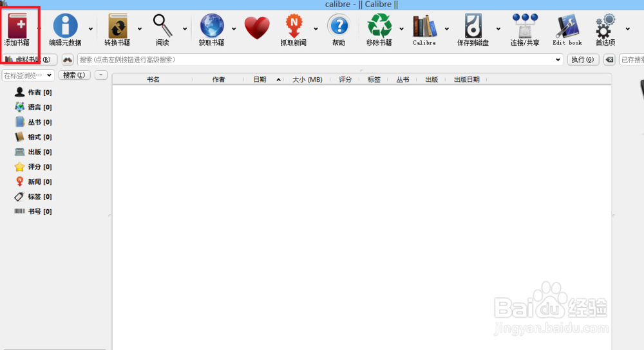
Task: Expand the 移除书籍 dropdown arrow
Action: [401, 29]
